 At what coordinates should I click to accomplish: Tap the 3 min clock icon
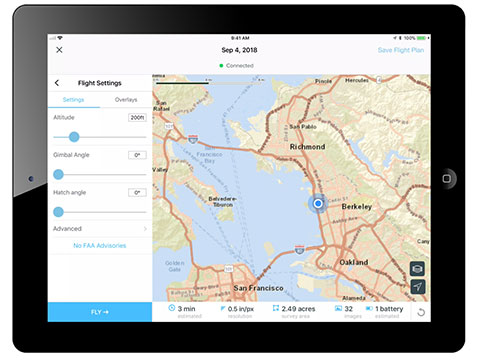click(x=172, y=308)
